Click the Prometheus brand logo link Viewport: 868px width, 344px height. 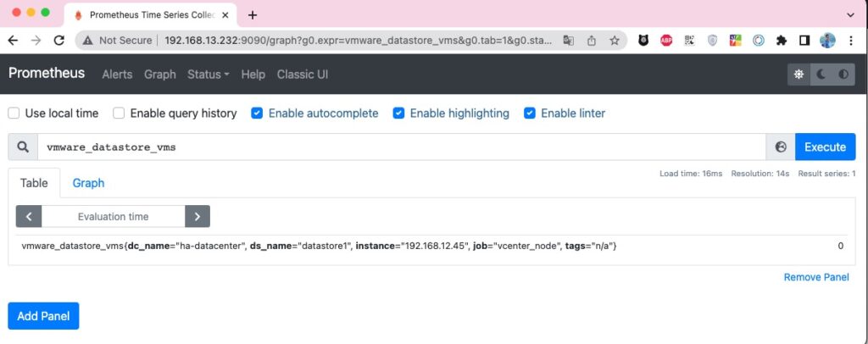coord(47,73)
